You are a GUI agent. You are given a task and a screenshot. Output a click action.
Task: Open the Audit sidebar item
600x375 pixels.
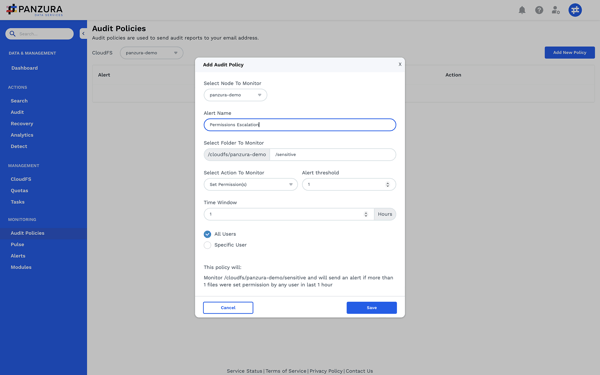coord(17,112)
